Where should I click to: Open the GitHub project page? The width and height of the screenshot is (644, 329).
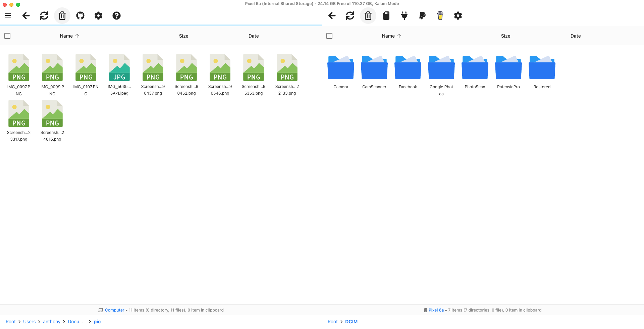click(x=80, y=15)
